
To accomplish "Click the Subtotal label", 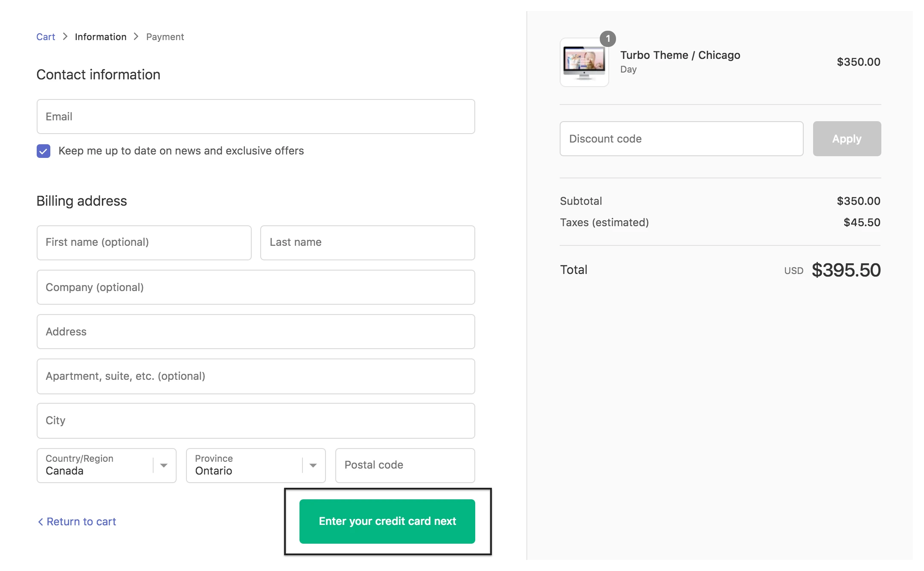I will [x=581, y=201].
